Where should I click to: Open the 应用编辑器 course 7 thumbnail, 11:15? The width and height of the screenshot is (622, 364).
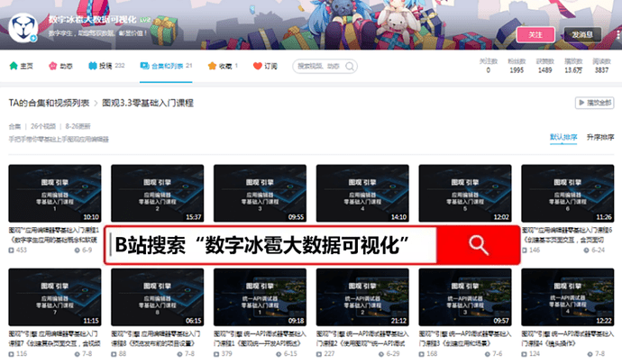click(55, 297)
